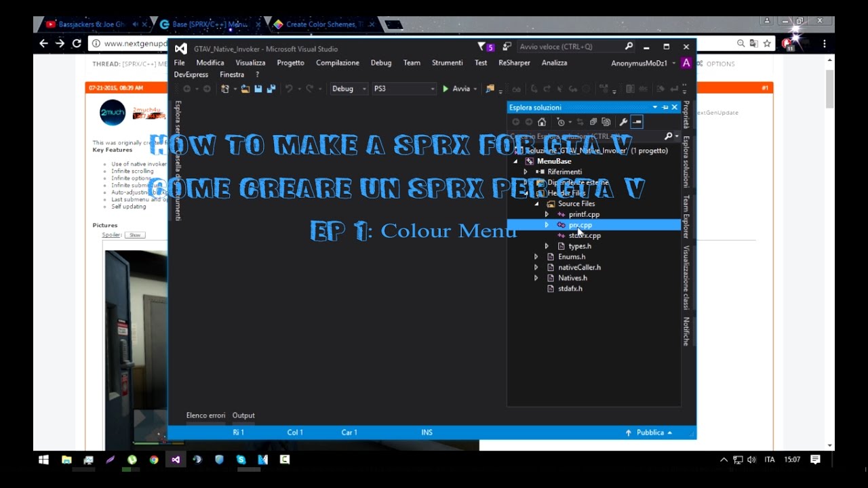Click the Avvio veloce search magnifier icon
868x488 pixels.
pyautogui.click(x=629, y=47)
